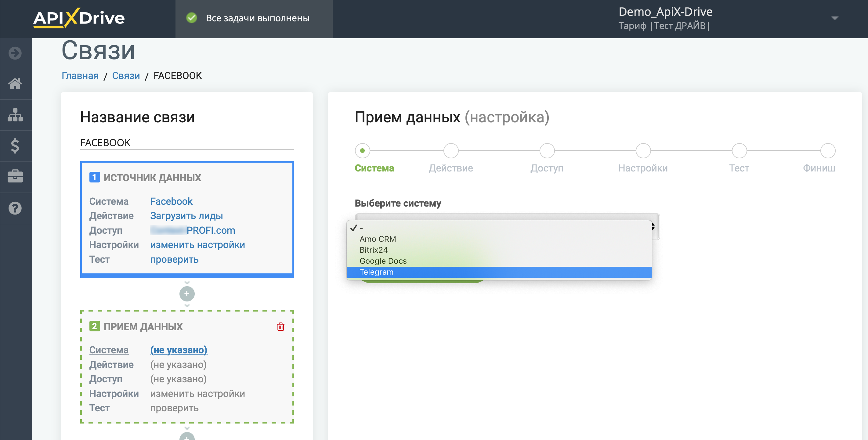Open billing dollar icon in sidebar
Image resolution: width=868 pixels, height=440 pixels.
tap(15, 146)
